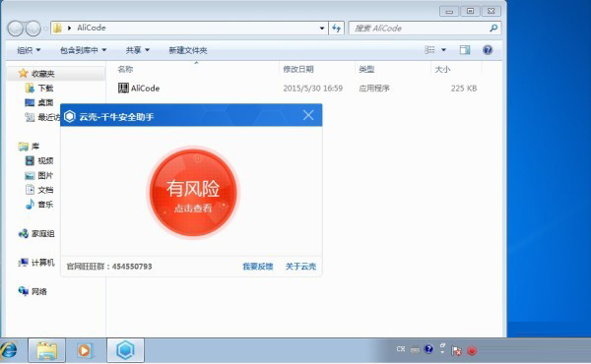591x364 pixels.
Task: Select 库 in the navigation pane
Action: coord(35,146)
